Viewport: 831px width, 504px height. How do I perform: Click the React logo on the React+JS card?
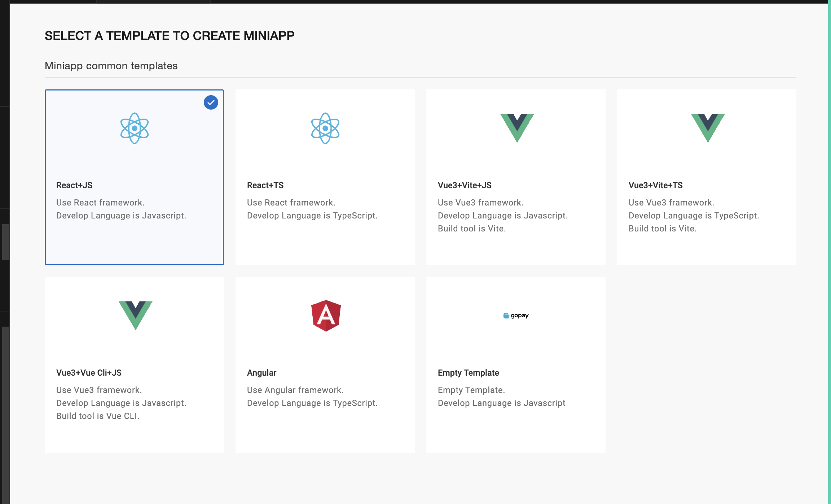click(135, 128)
